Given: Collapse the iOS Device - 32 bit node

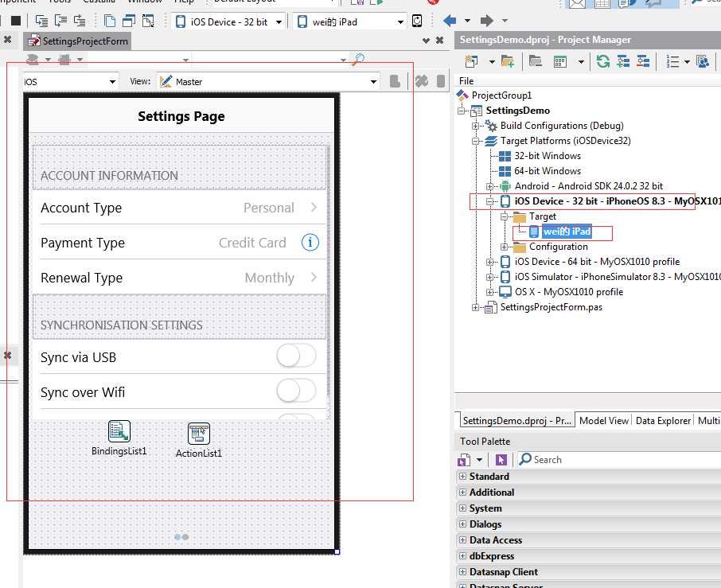Looking at the screenshot, I should [x=489, y=201].
